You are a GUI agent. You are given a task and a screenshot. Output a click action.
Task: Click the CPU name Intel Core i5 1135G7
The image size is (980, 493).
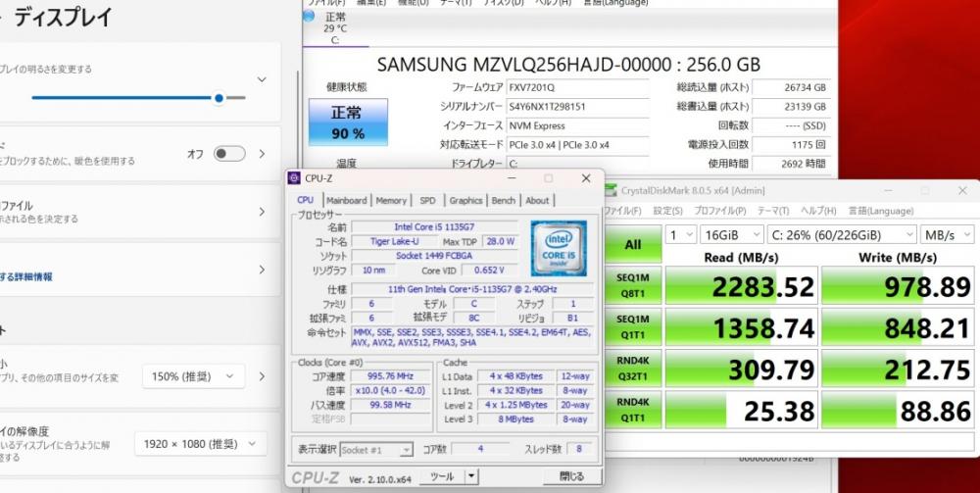click(x=435, y=226)
